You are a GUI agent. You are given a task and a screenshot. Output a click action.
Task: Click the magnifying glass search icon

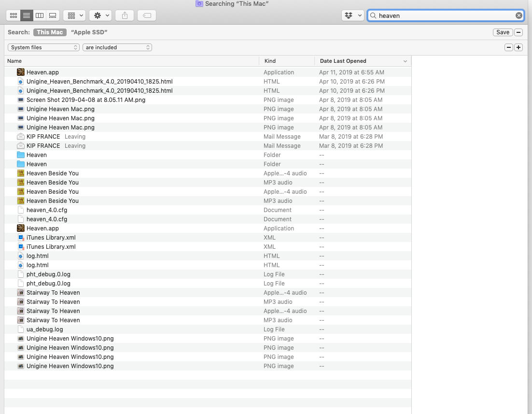373,15
